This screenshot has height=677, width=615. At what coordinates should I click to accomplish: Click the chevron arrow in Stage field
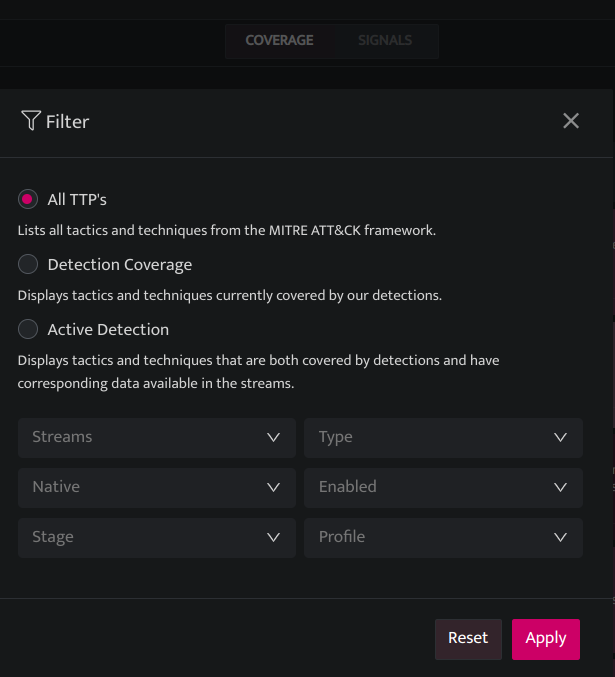(x=273, y=538)
